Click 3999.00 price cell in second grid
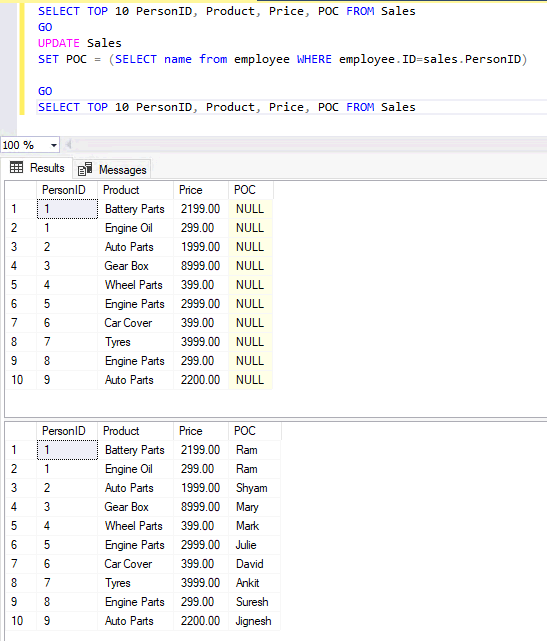This screenshot has width=547, height=641. click(201, 583)
